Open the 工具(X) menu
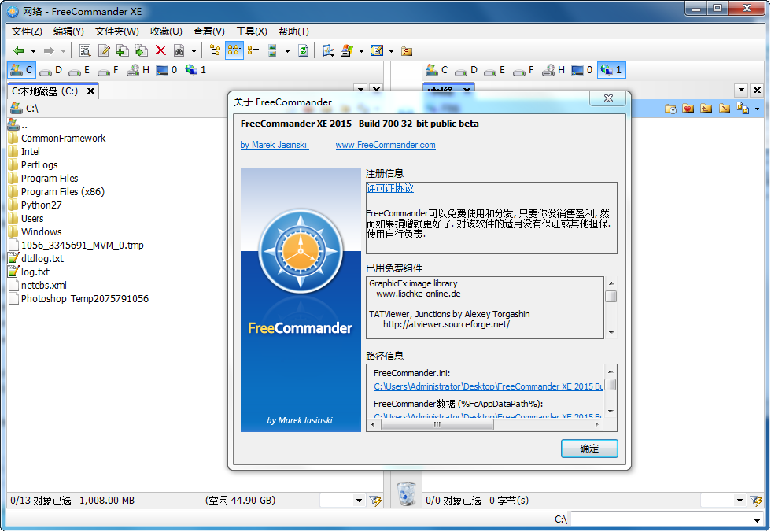Screen dimensions: 771x532 click(251, 31)
